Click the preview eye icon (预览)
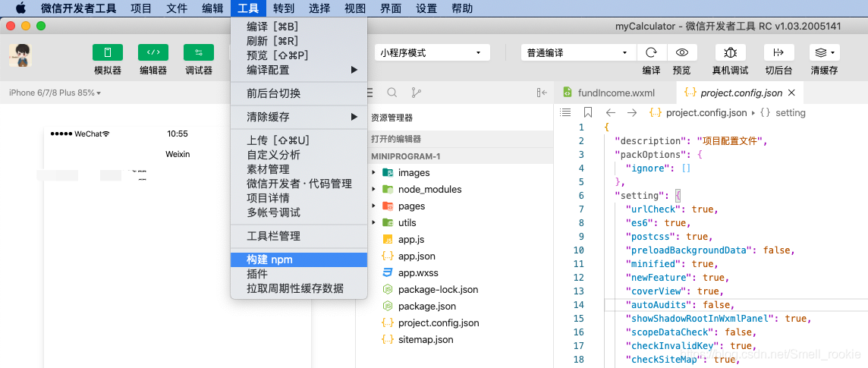The width and height of the screenshot is (868, 368). point(682,52)
